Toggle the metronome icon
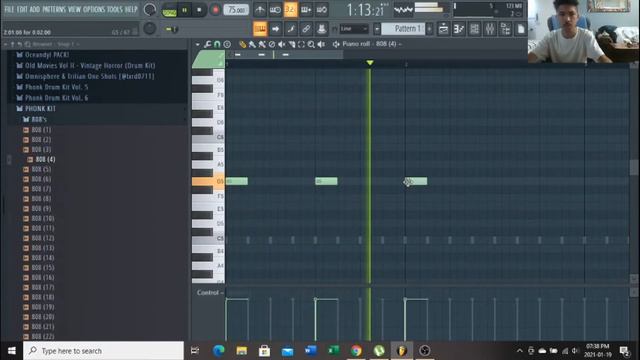640x360 pixels. point(260,10)
